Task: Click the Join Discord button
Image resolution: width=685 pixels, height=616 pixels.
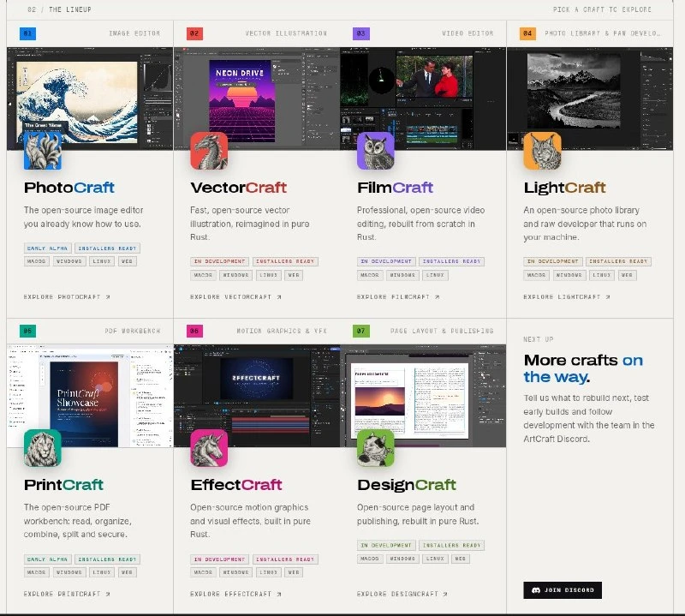Action: [x=563, y=590]
